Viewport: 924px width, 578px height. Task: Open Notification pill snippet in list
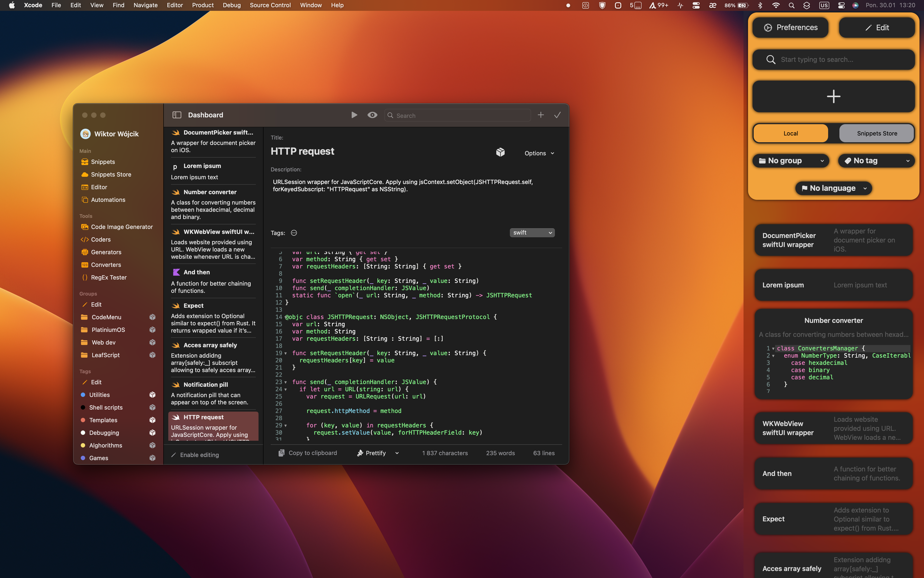pos(213,393)
